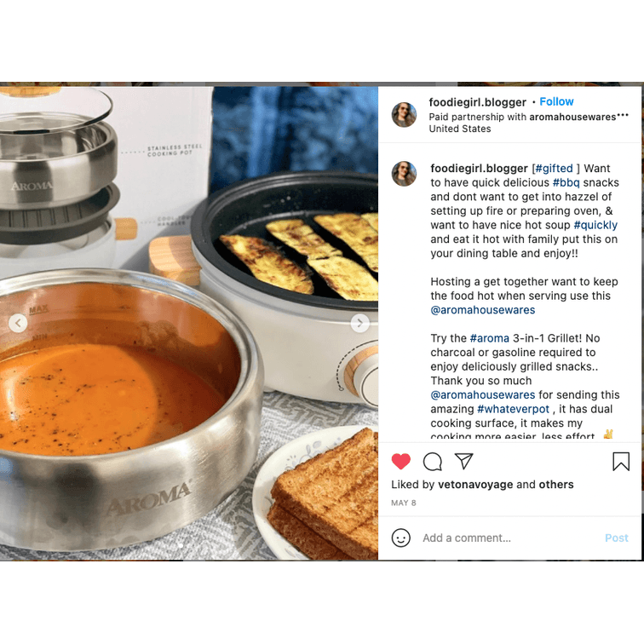Click the avatar beside the caption
Screen dimensions: 644x644
(x=404, y=173)
